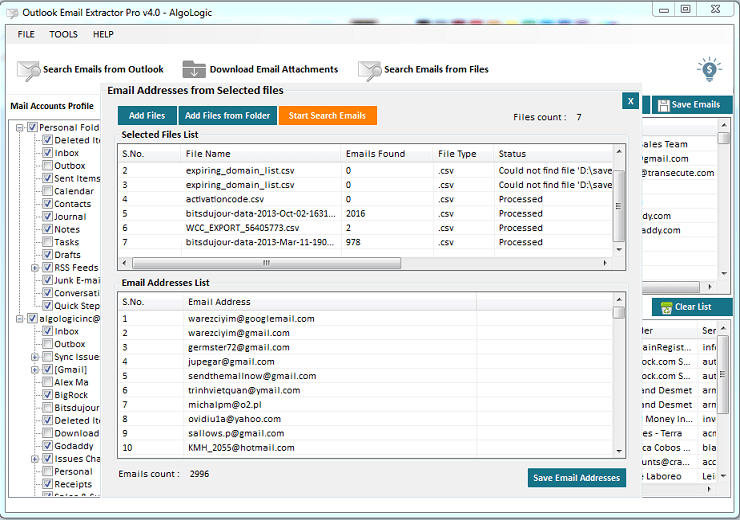Toggle the Personal Folders checkbox

(x=32, y=127)
